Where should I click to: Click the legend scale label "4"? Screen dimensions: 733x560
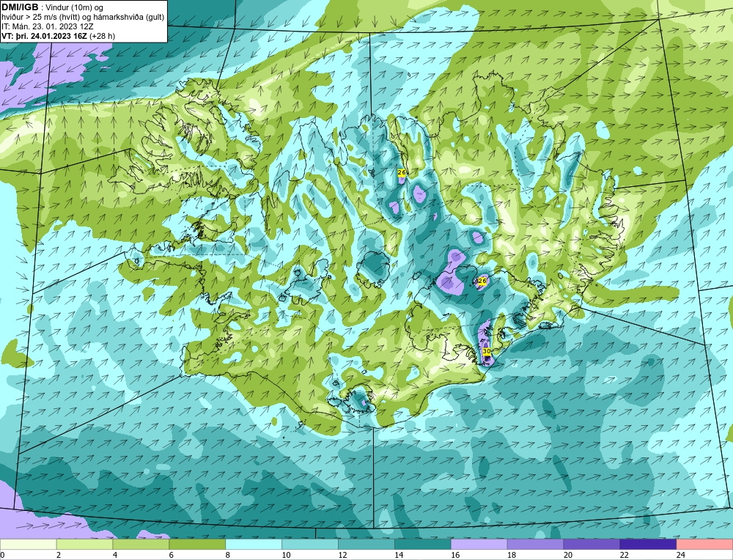(x=115, y=556)
